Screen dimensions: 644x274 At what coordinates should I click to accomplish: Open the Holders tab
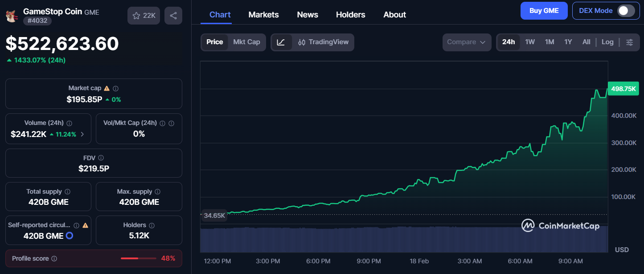tap(351, 15)
